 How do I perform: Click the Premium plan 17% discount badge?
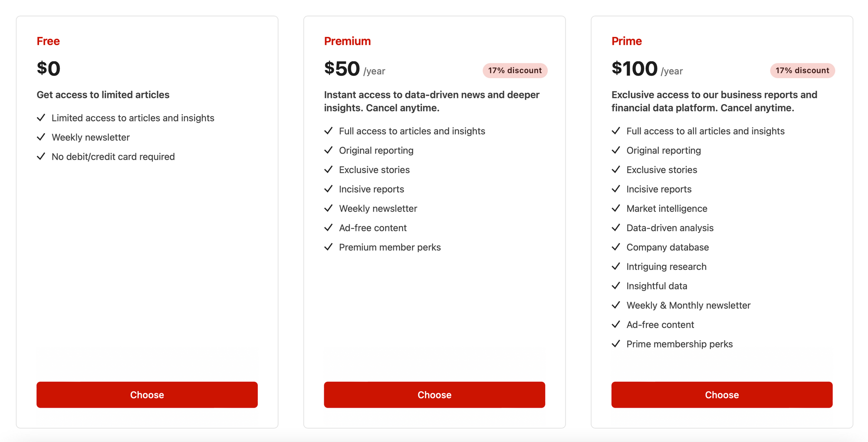(515, 70)
